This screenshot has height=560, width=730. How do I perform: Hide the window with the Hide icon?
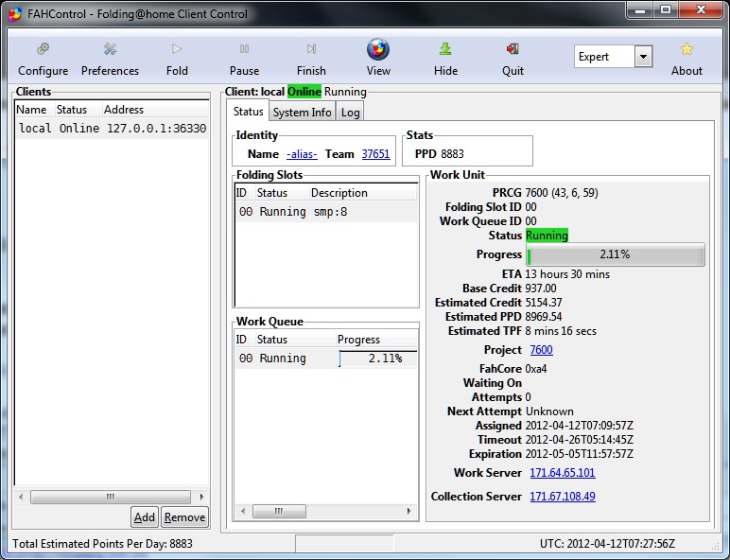pos(445,49)
